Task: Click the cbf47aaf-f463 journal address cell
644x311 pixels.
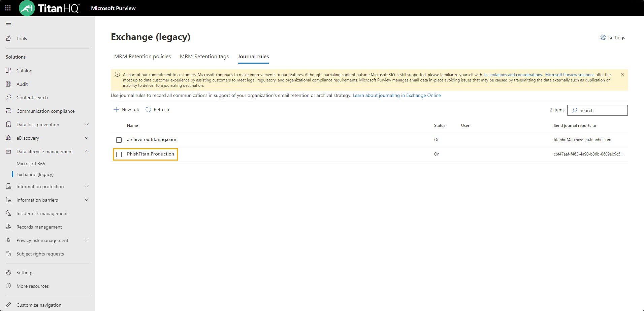Action: [588, 154]
